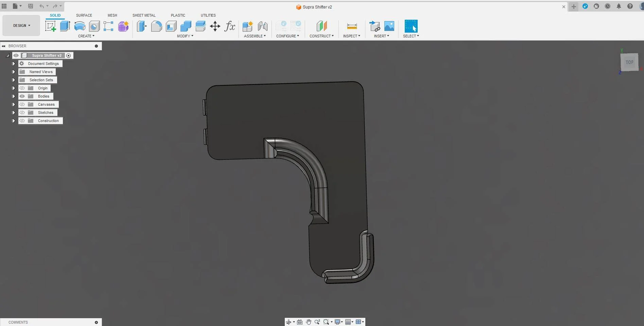Viewport: 644px width, 326px height.
Task: Activate the Supra Shifter v2 component radio button
Action: (x=68, y=55)
